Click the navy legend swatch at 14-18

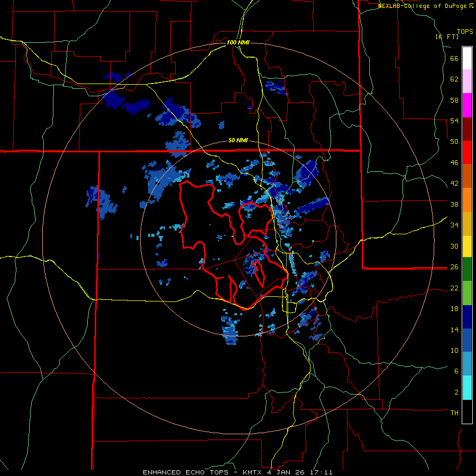coord(467,317)
